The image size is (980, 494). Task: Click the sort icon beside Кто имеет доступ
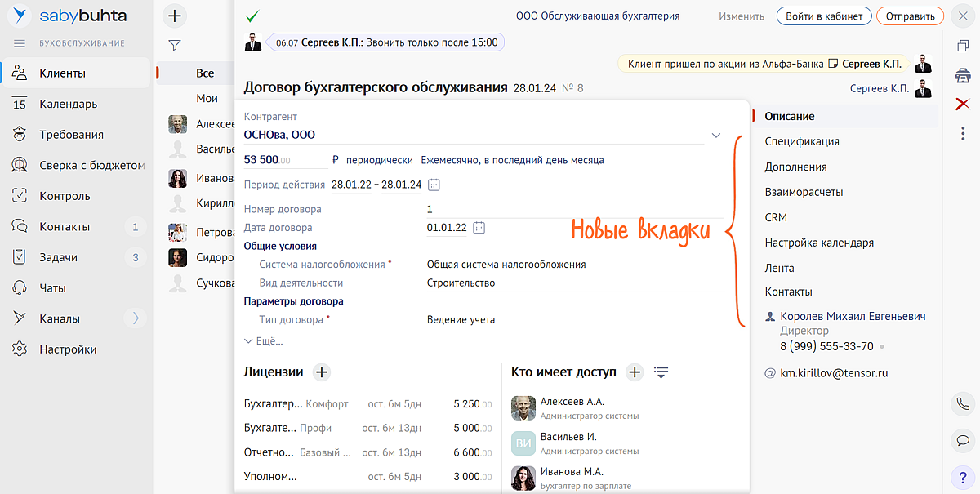pyautogui.click(x=661, y=372)
